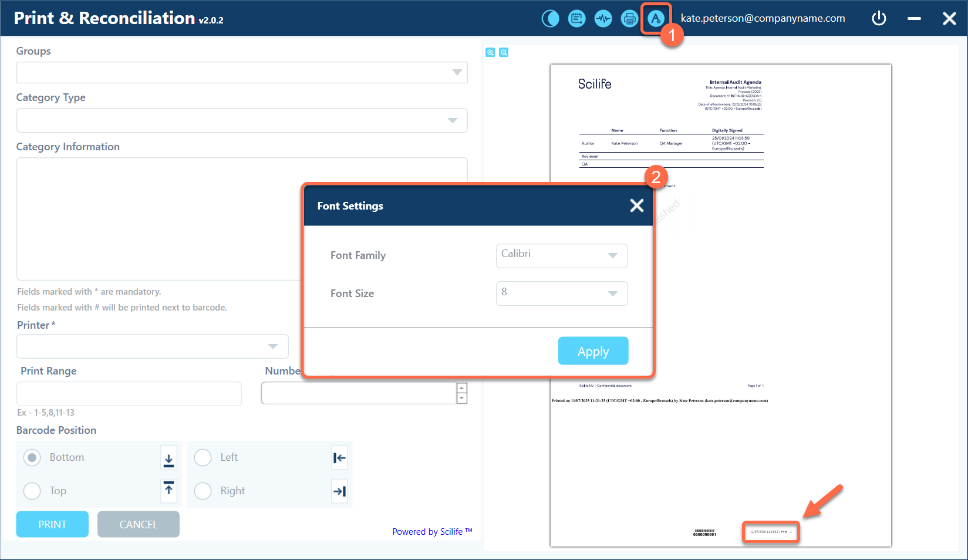
Task: Zoom in on document preview
Action: pyautogui.click(x=490, y=53)
